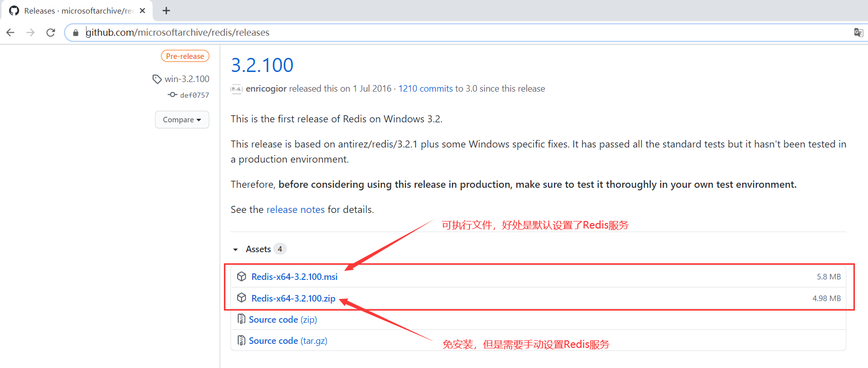This screenshot has width=868, height=368.
Task: Download Redis-x64-3.2.100.zip archive
Action: click(x=293, y=298)
